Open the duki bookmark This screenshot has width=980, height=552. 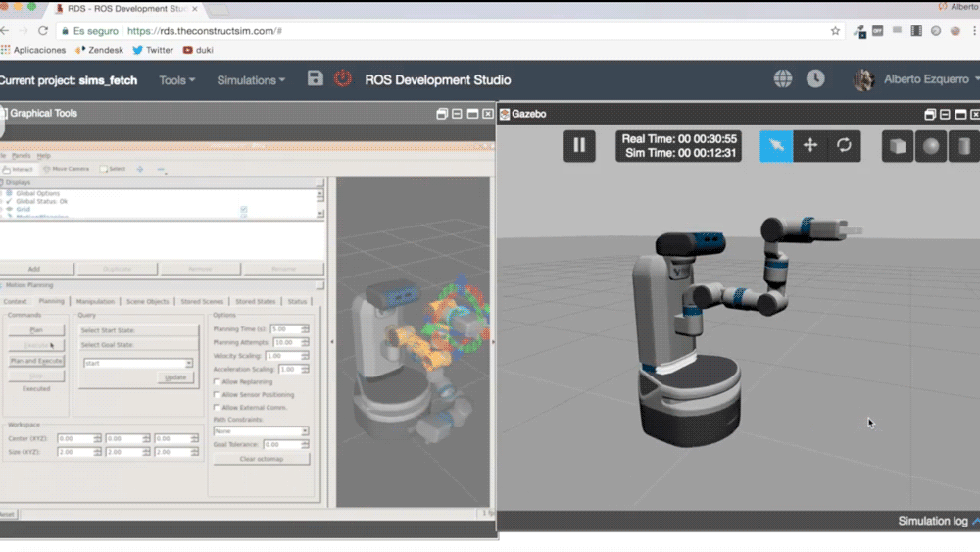point(198,50)
